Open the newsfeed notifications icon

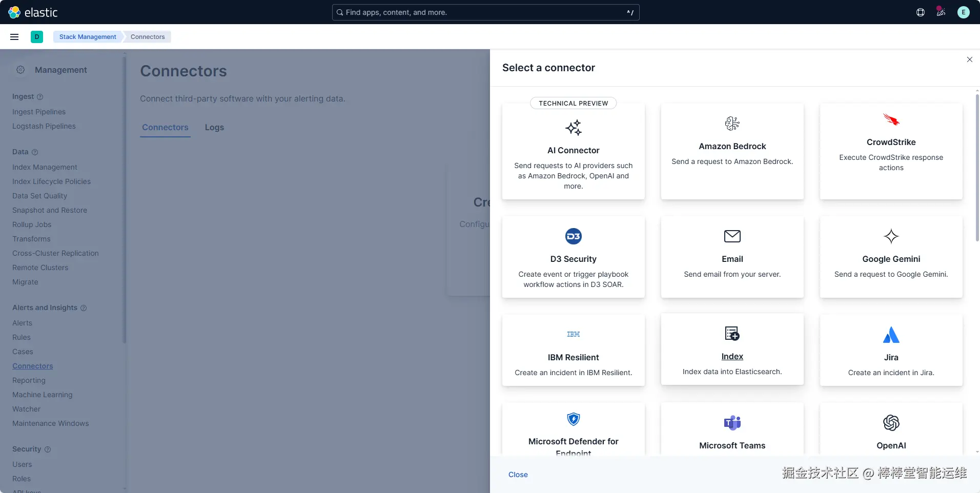click(x=941, y=12)
